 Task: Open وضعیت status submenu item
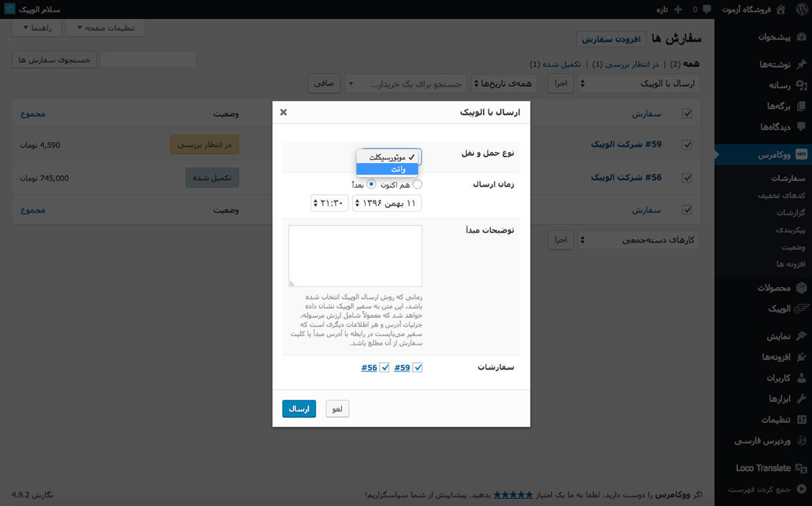(x=794, y=247)
